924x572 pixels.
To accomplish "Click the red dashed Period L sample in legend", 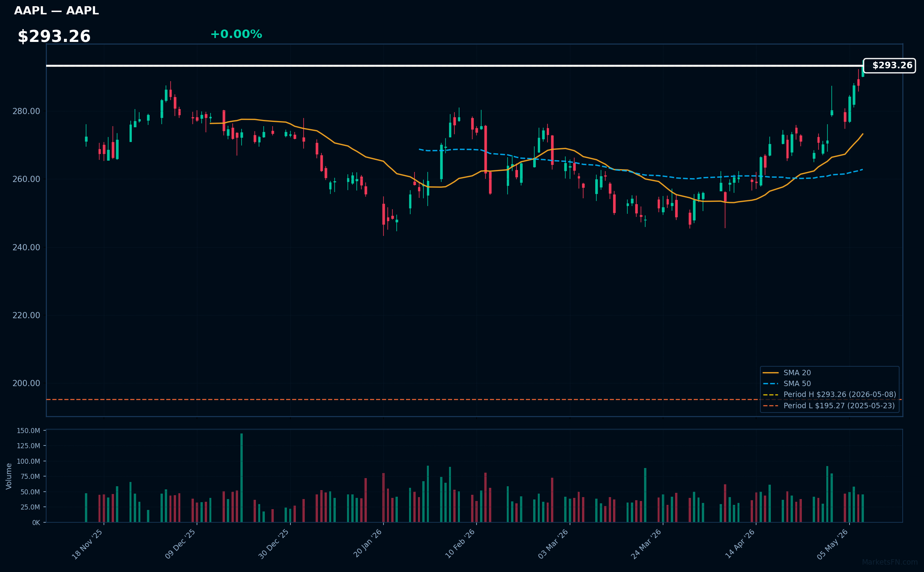I will tap(770, 406).
